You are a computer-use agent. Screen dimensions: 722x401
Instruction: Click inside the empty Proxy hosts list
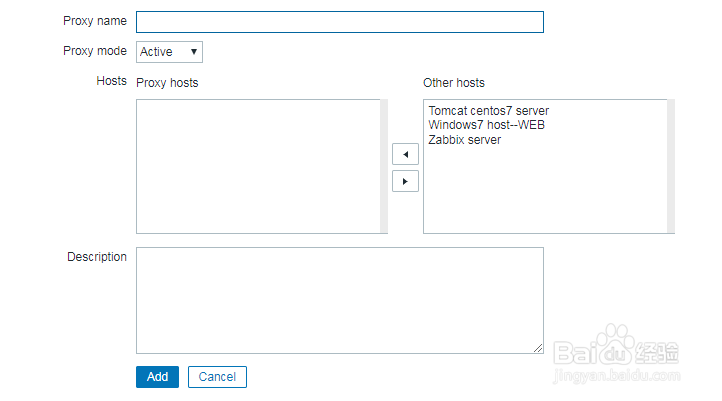click(258, 166)
